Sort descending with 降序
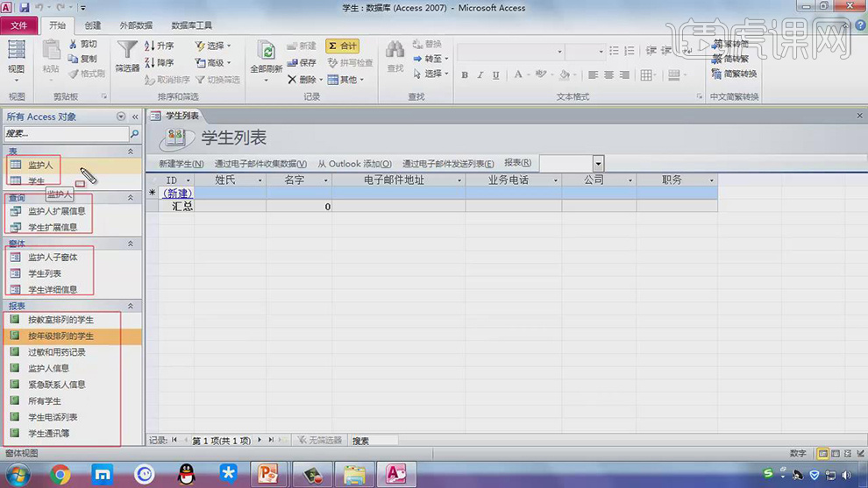868x488 pixels. (160, 62)
